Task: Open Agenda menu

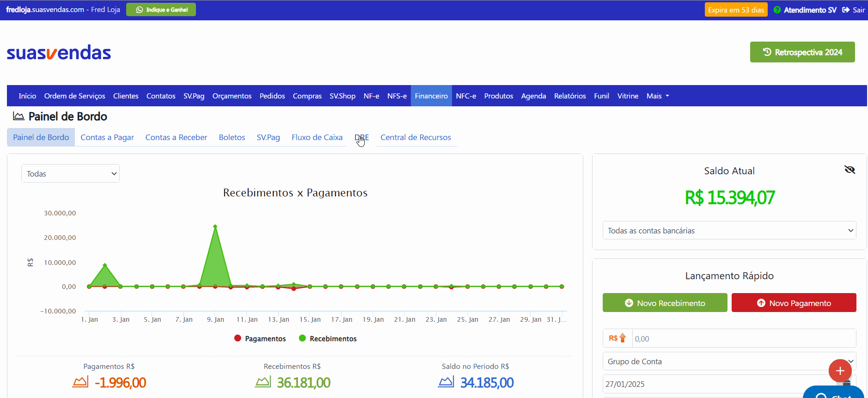Action: point(534,96)
